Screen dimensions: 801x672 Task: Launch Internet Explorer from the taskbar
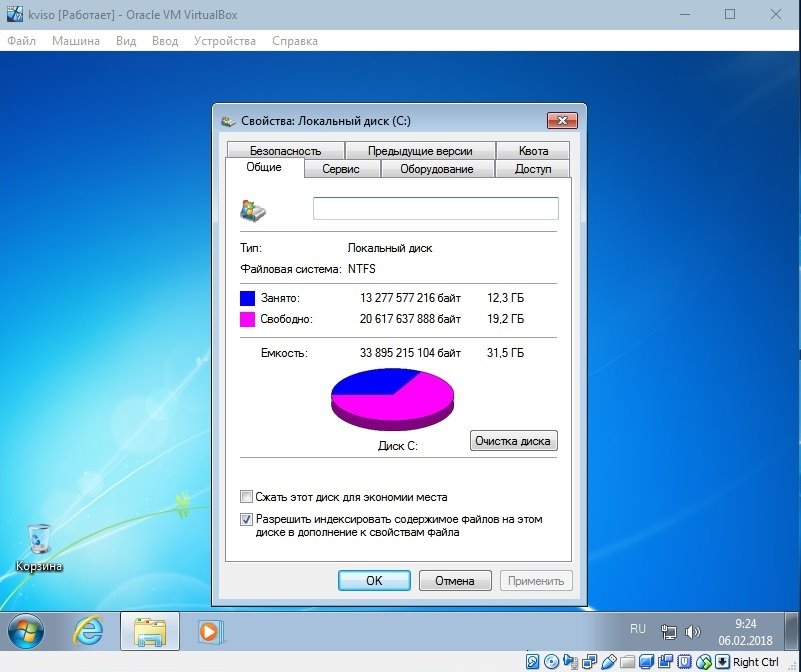point(88,632)
